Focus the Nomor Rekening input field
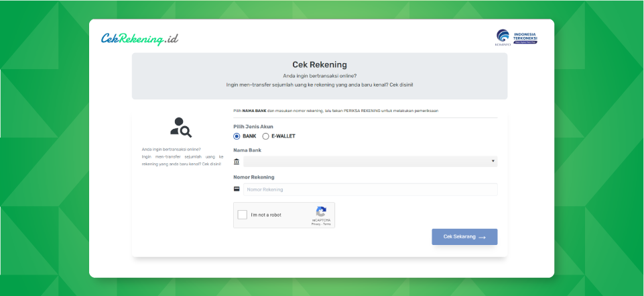 coord(370,189)
